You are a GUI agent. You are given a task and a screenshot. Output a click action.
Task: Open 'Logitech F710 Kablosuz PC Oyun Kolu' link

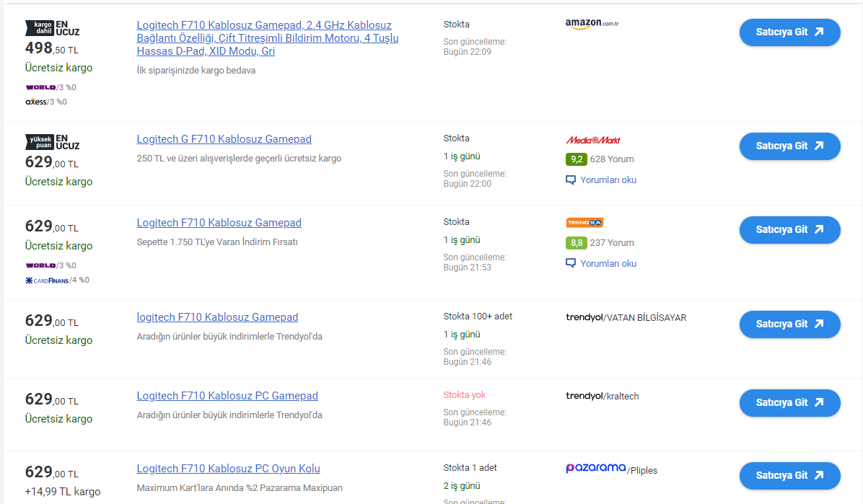pyautogui.click(x=228, y=469)
